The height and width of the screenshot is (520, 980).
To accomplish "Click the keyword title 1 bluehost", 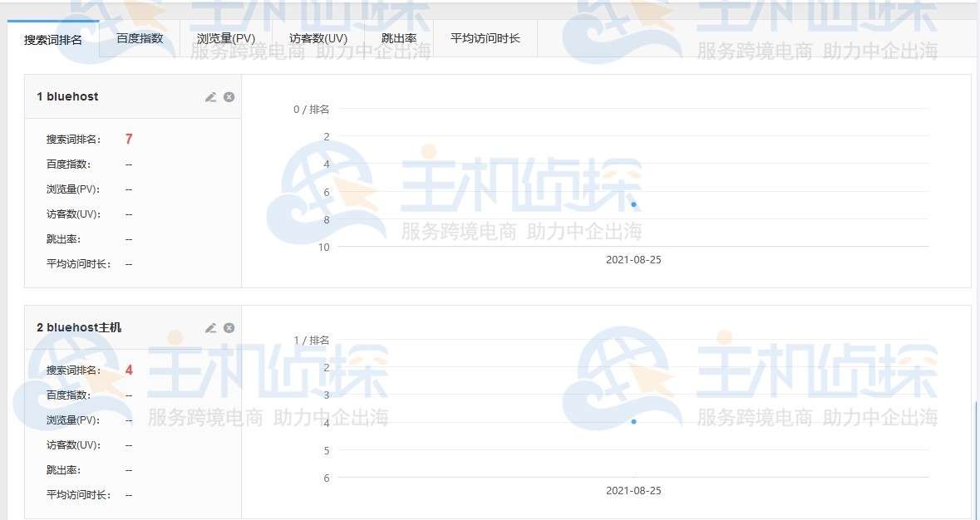I will 68,96.
